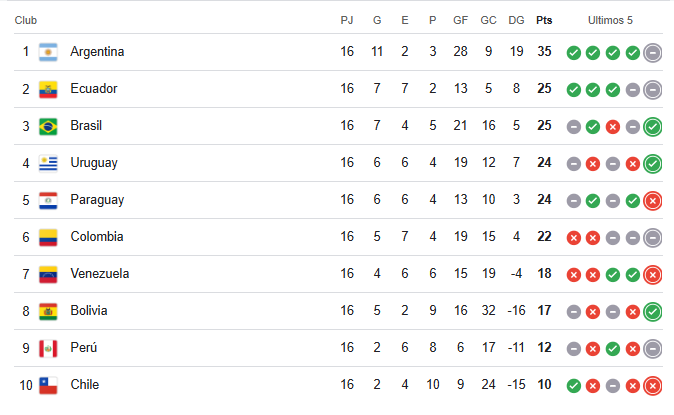Click the Paraguay flag icon

(48, 200)
